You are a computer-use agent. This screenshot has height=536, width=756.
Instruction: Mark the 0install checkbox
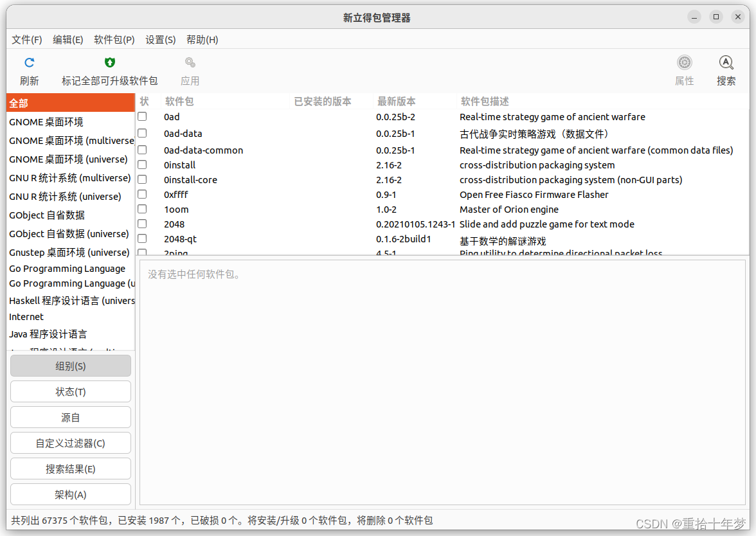(142, 165)
